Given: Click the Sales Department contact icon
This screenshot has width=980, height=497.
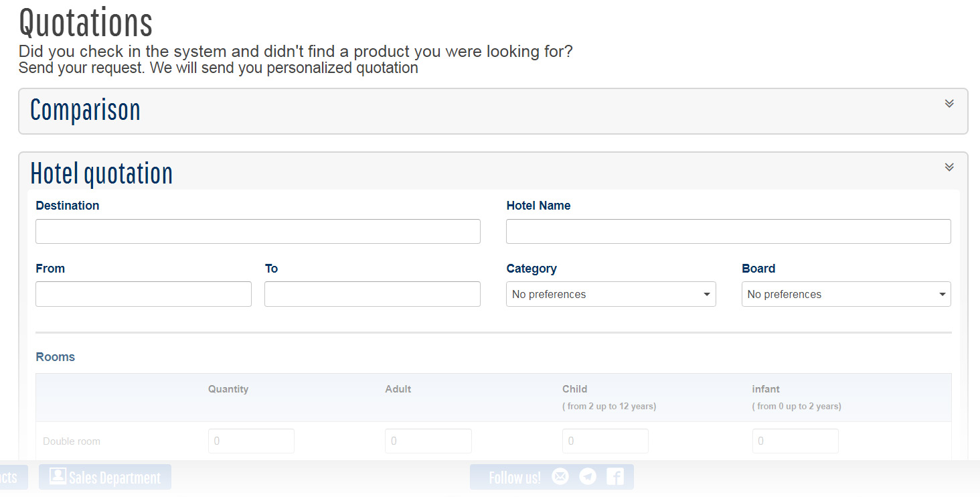Looking at the screenshot, I should [x=58, y=476].
